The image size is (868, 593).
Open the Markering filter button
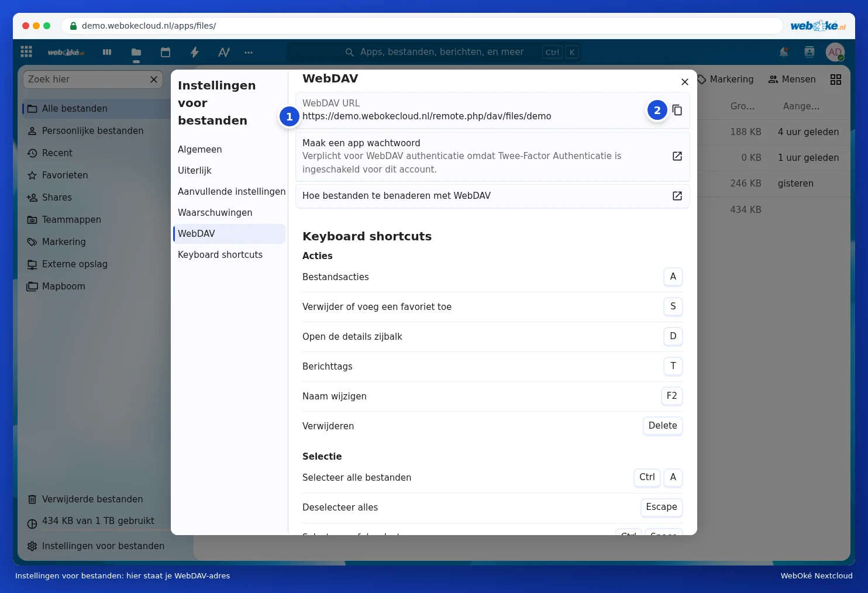coord(725,80)
